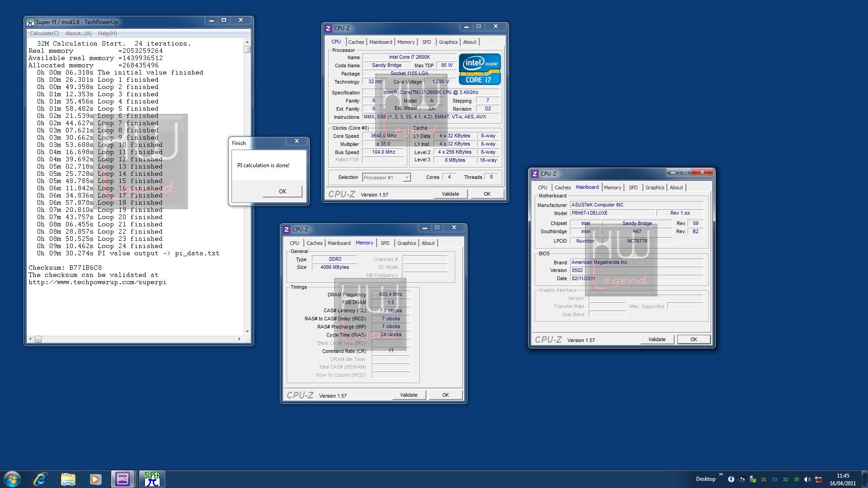Select Graphics tab in the Mainboard-tab CPU-Z window
This screenshot has width=868, height=488.
[x=655, y=188]
